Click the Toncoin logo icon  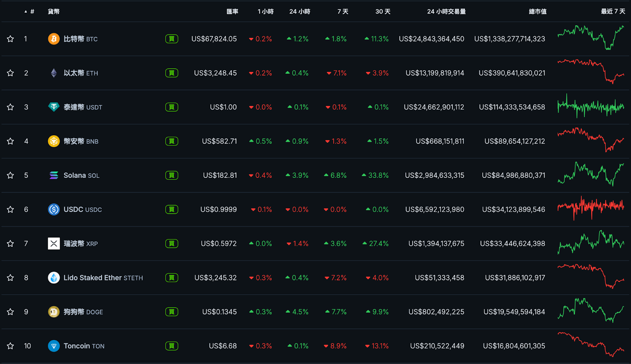pos(54,346)
